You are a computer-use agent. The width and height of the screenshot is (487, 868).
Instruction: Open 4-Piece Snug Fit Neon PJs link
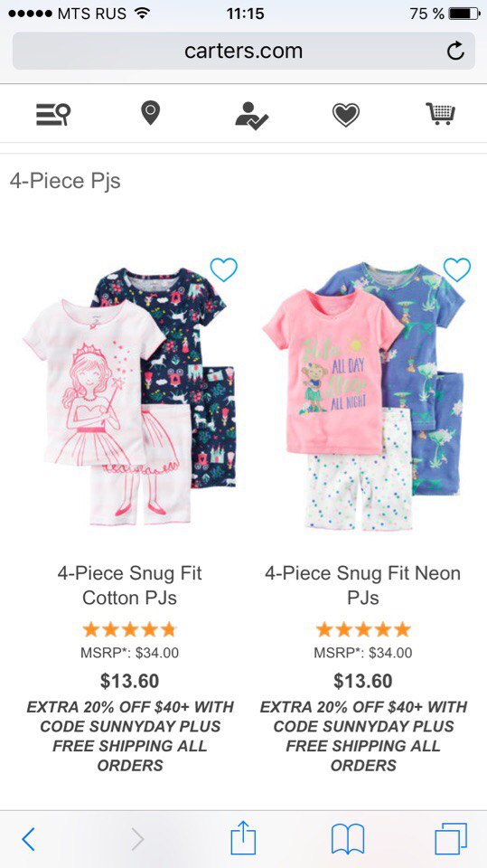pos(363,585)
